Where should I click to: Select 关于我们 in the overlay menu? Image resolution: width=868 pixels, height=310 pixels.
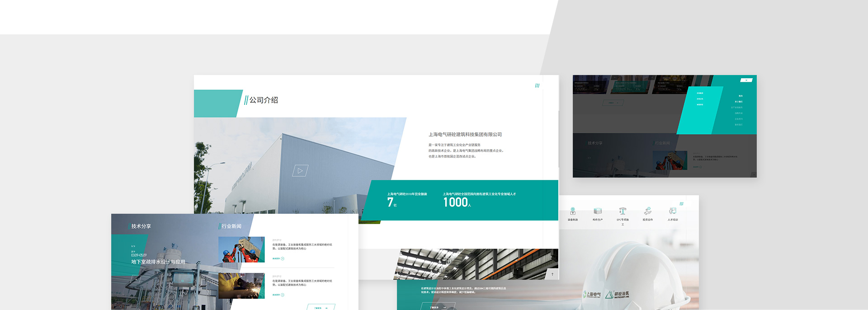[x=738, y=102]
